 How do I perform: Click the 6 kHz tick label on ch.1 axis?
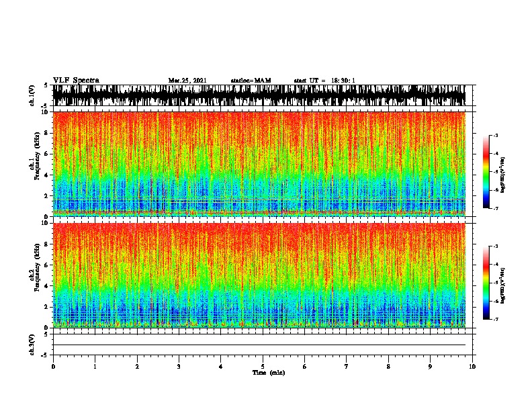coord(47,154)
